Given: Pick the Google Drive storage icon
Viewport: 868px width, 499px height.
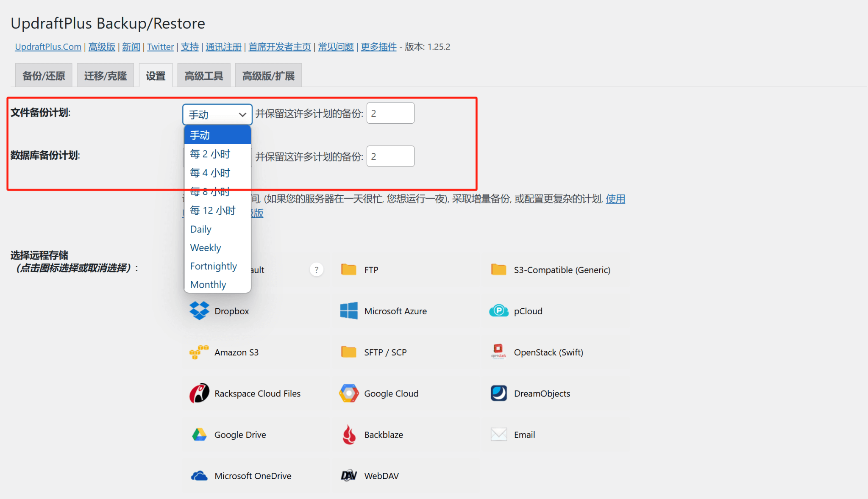Looking at the screenshot, I should point(199,435).
